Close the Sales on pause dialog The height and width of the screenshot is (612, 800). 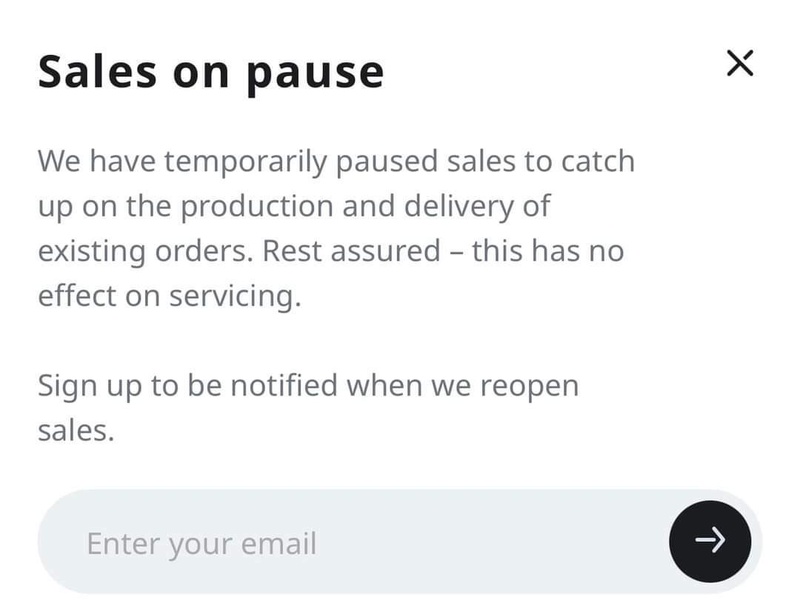(740, 63)
